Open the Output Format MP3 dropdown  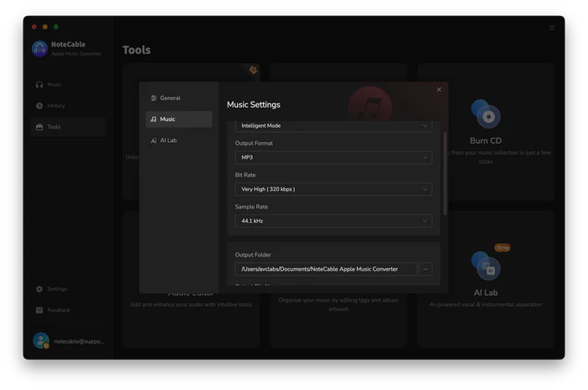pyautogui.click(x=333, y=157)
